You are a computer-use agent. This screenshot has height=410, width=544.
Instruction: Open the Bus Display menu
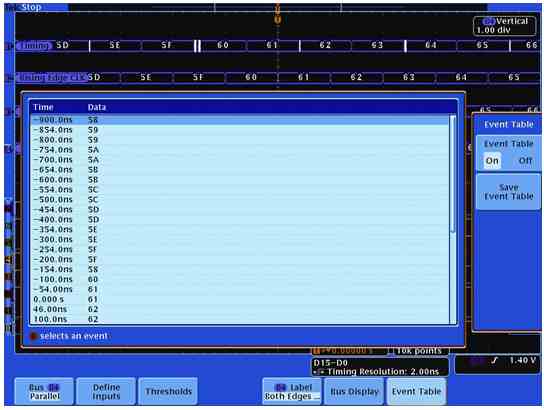coord(354,391)
